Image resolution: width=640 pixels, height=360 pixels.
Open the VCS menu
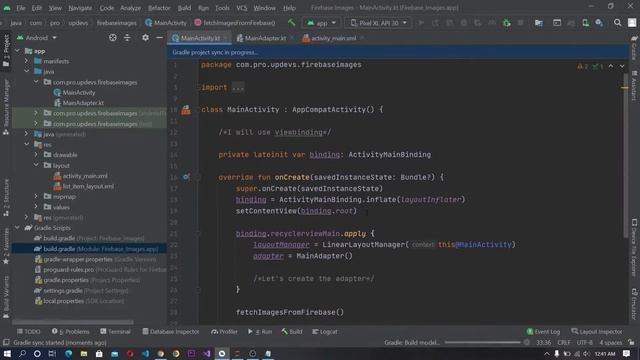242,8
